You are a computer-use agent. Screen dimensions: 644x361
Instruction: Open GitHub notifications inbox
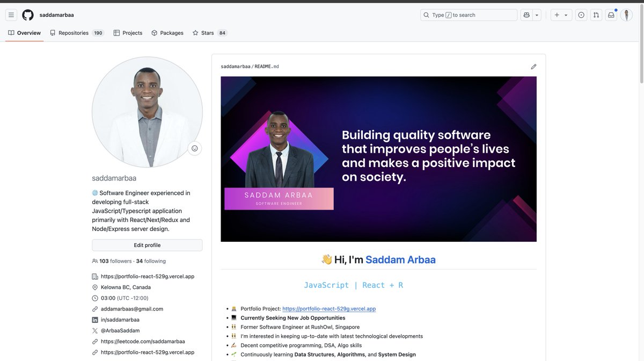click(x=611, y=15)
